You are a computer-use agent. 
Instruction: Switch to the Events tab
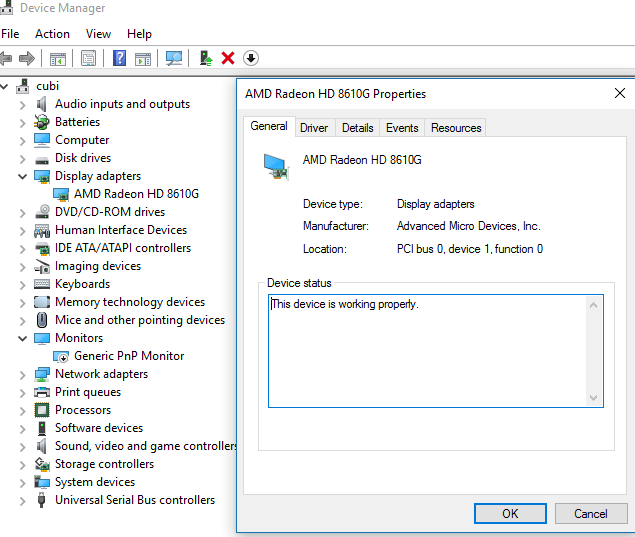point(402,128)
